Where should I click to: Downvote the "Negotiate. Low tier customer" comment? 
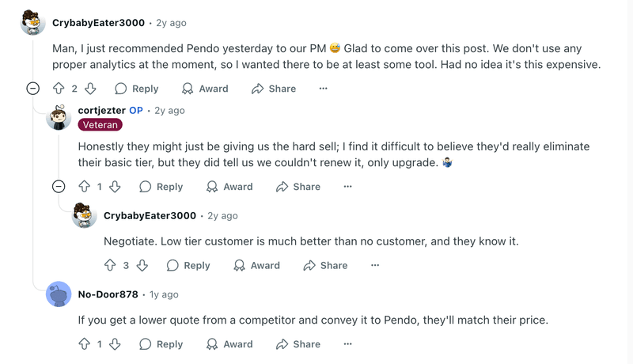tap(142, 265)
